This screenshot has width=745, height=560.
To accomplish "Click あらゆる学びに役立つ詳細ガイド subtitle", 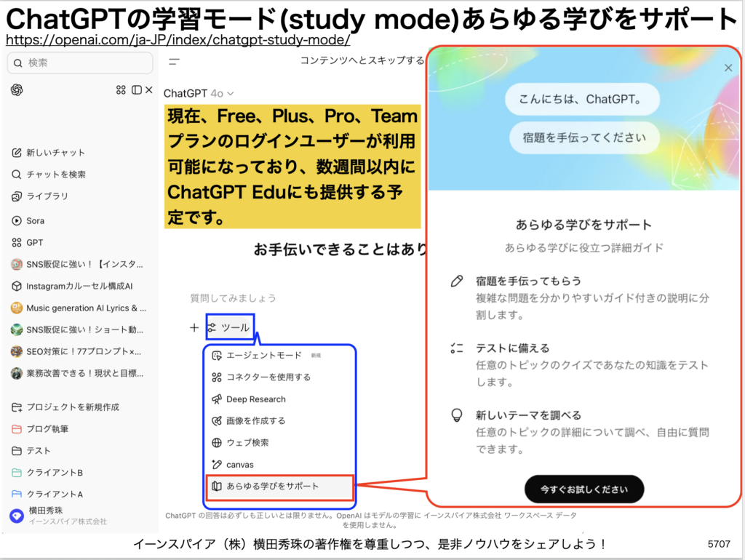I will (584, 247).
